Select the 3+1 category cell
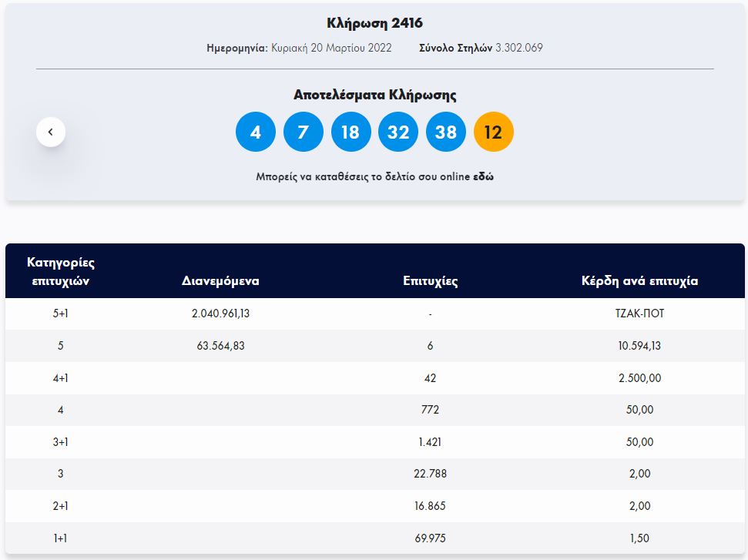The width and height of the screenshot is (748, 560). click(x=61, y=442)
